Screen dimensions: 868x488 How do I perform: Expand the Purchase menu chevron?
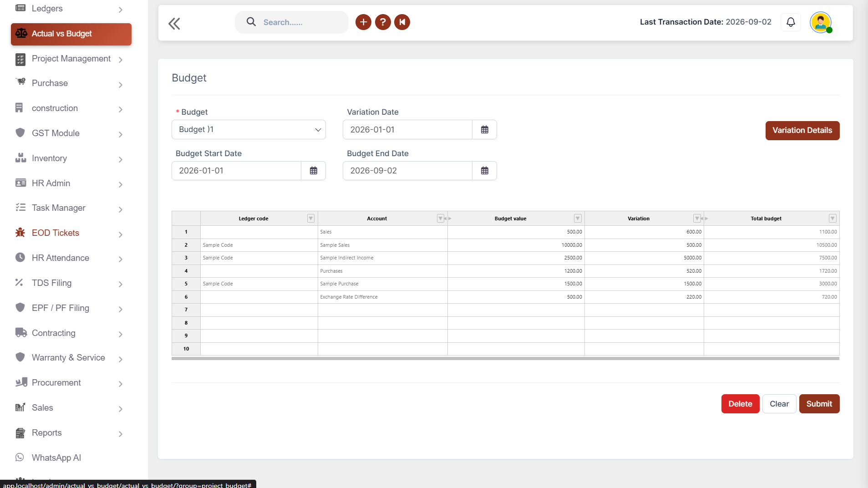[121, 85]
